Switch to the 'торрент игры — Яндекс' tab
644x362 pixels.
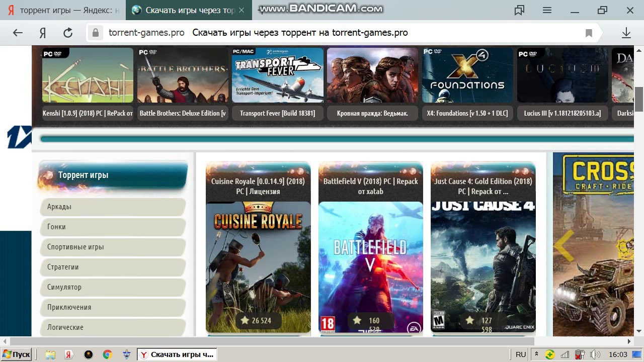coord(63,10)
